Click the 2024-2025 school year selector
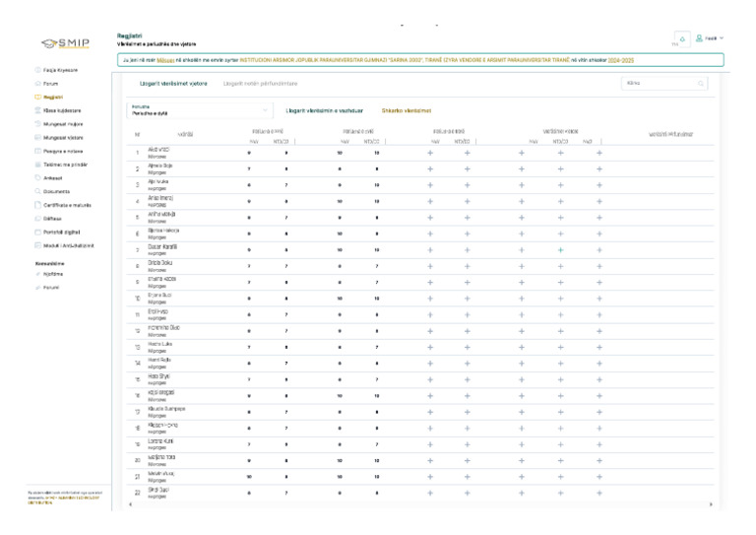The height and width of the screenshot is (535, 756). 623,60
